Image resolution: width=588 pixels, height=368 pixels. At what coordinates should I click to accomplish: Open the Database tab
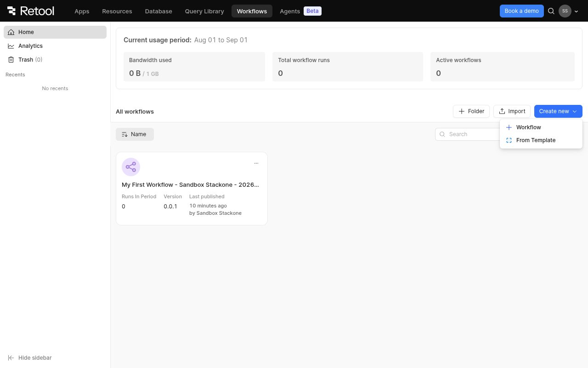(158, 11)
